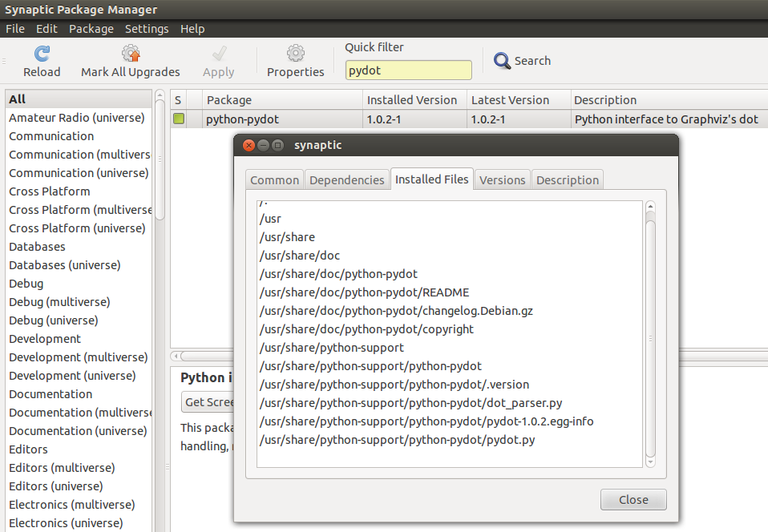Select Communication (universe) category

tap(79, 173)
